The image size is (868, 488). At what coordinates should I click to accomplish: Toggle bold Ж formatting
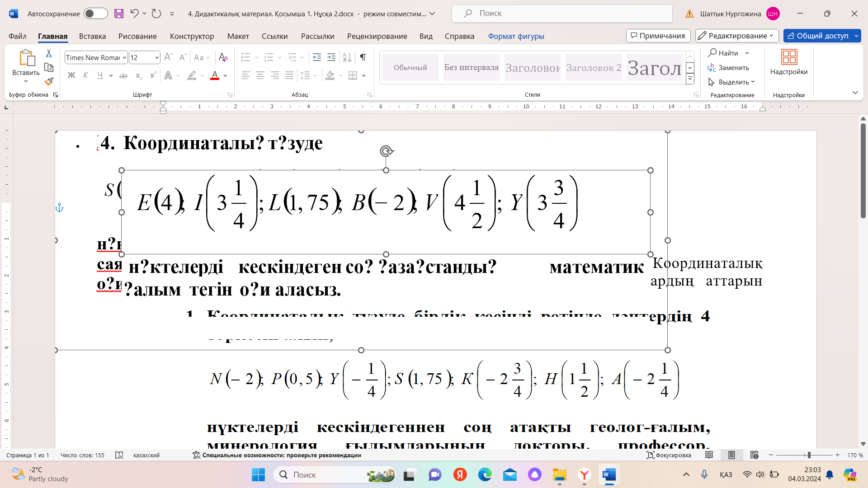coord(71,75)
